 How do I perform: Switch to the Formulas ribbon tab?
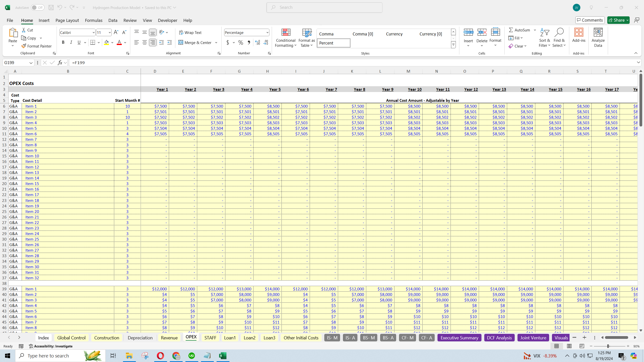pyautogui.click(x=94, y=20)
